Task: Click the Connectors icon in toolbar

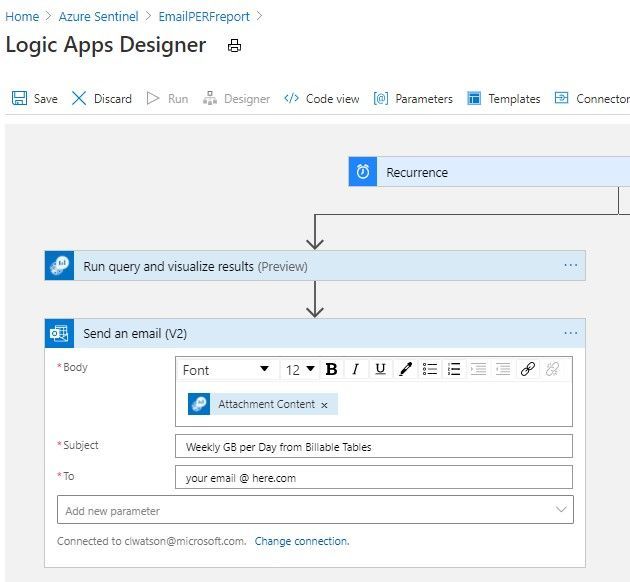Action: click(x=561, y=98)
